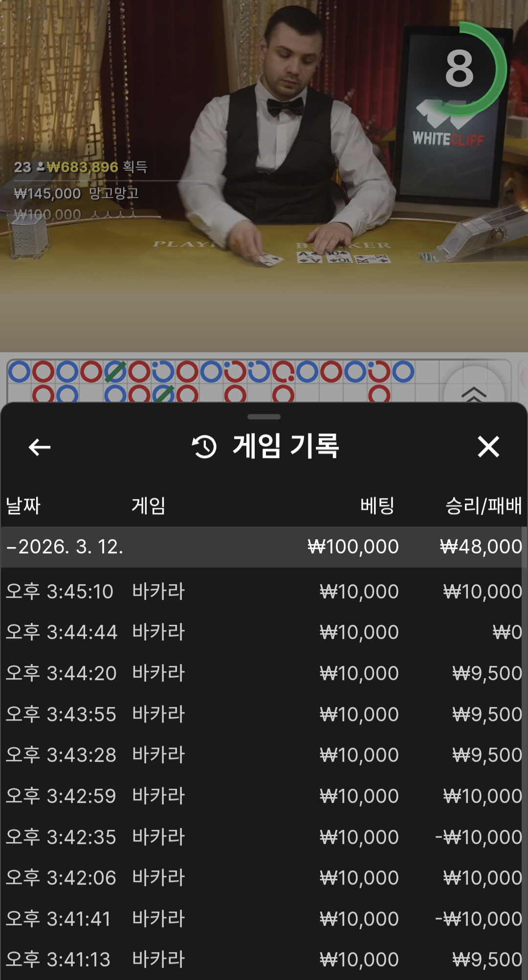Click the history clock icon
This screenshot has width=528, height=980.
(204, 447)
